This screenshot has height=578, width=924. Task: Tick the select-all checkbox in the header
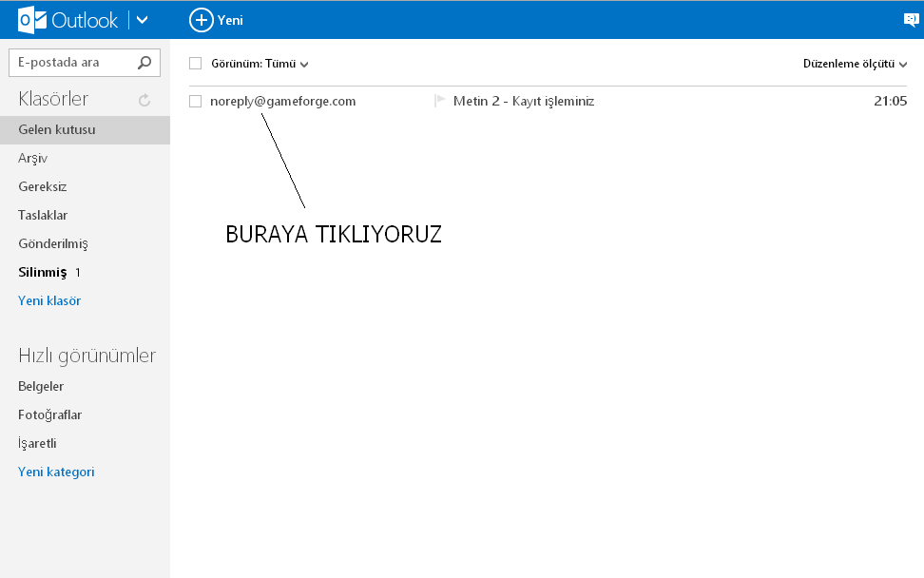[196, 64]
